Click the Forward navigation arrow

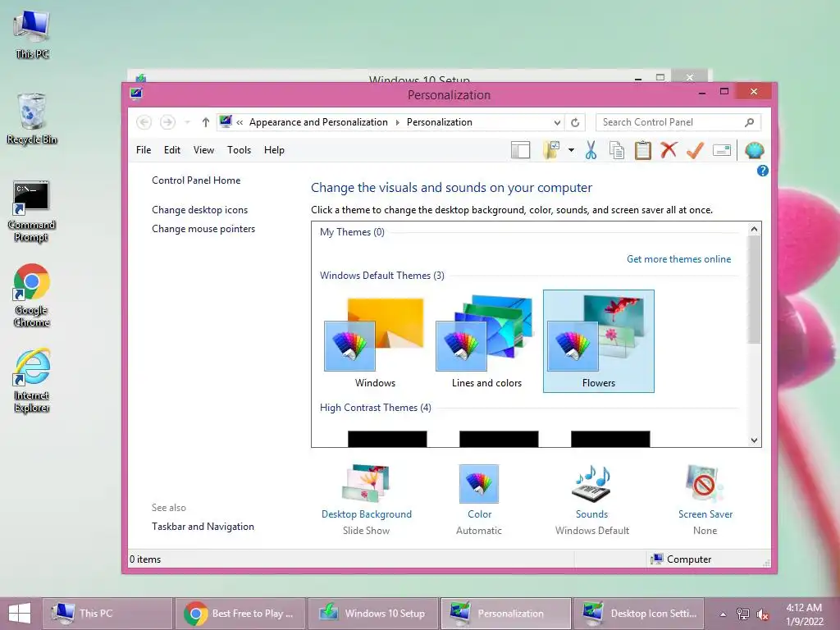coord(167,122)
